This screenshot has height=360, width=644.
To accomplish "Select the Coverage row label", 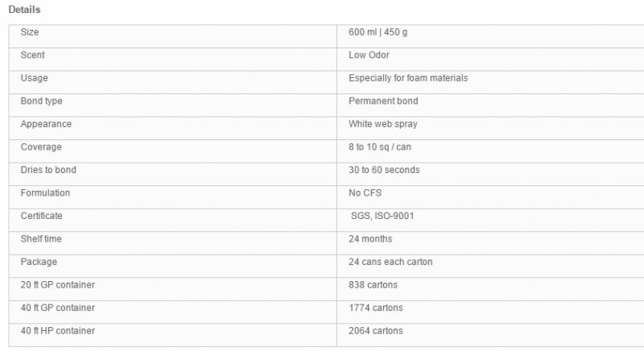I will click(x=41, y=147).
